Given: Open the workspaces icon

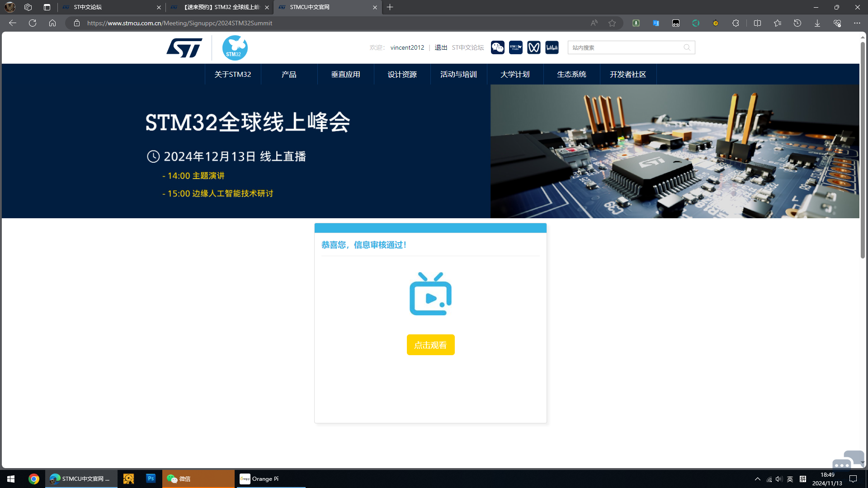Looking at the screenshot, I should click(x=28, y=7).
